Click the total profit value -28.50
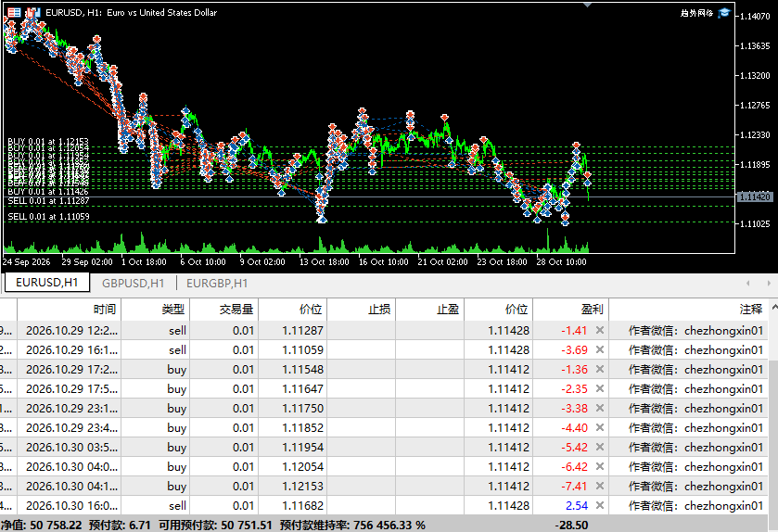Screen dimensions: 778x532 (571, 526)
